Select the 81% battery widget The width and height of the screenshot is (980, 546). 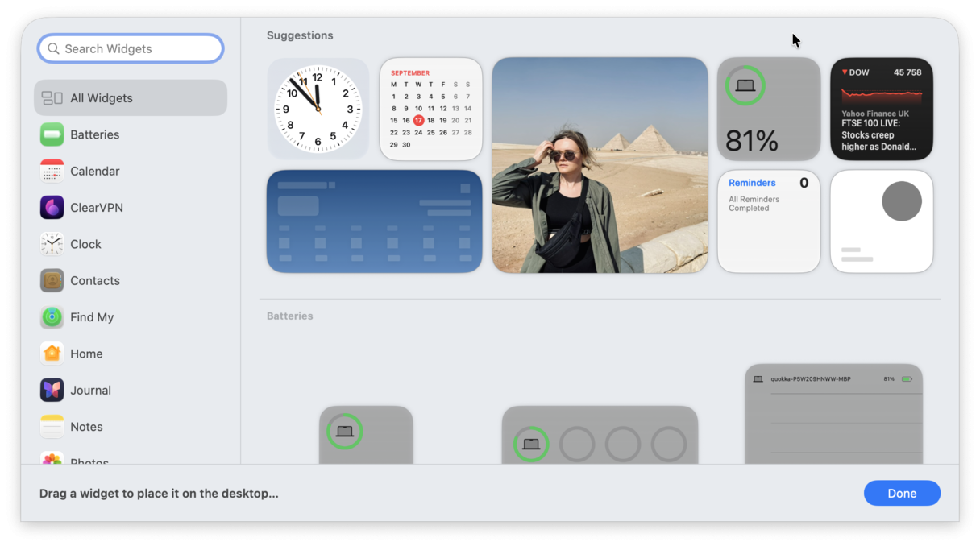point(768,109)
